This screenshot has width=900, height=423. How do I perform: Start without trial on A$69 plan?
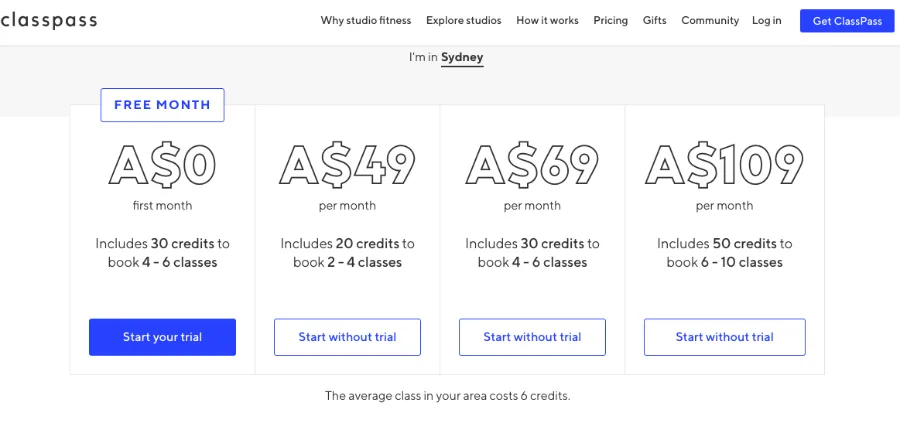(532, 337)
